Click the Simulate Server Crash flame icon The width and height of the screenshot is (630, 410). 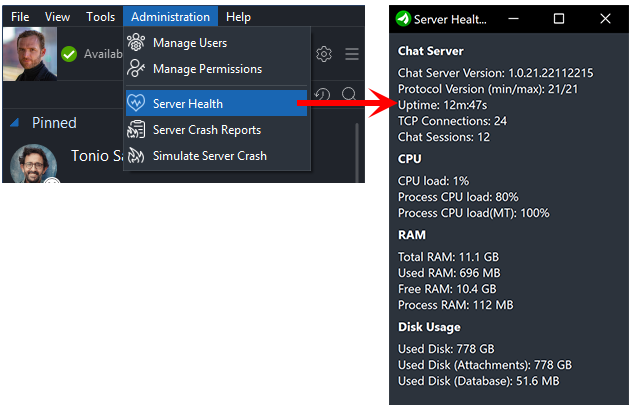[x=136, y=156]
